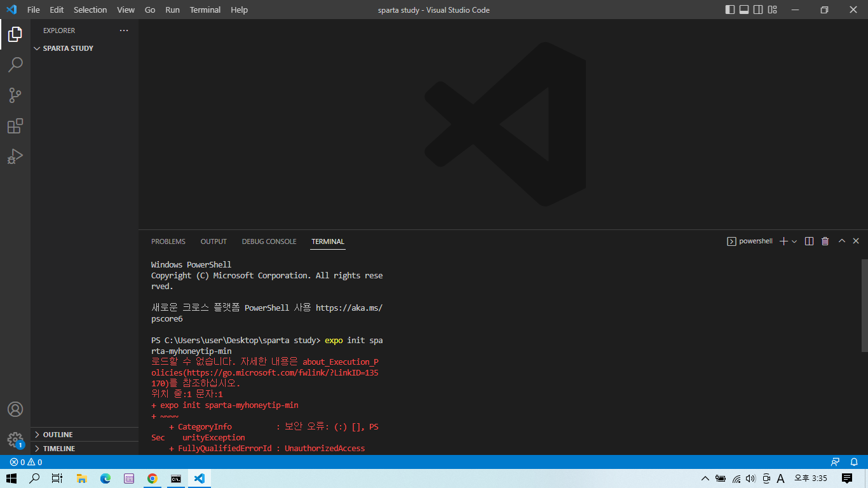Image resolution: width=868 pixels, height=488 pixels.
Task: Open the View menu
Action: click(x=126, y=10)
